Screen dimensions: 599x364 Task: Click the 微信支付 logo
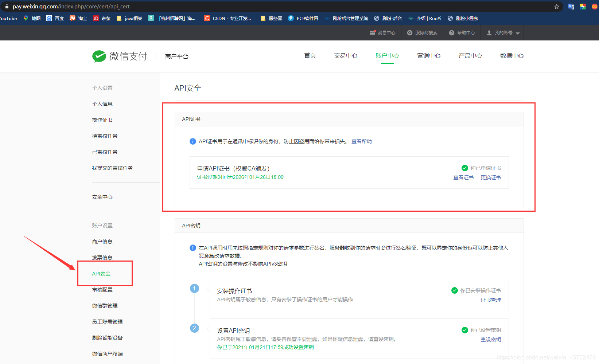[x=120, y=56]
